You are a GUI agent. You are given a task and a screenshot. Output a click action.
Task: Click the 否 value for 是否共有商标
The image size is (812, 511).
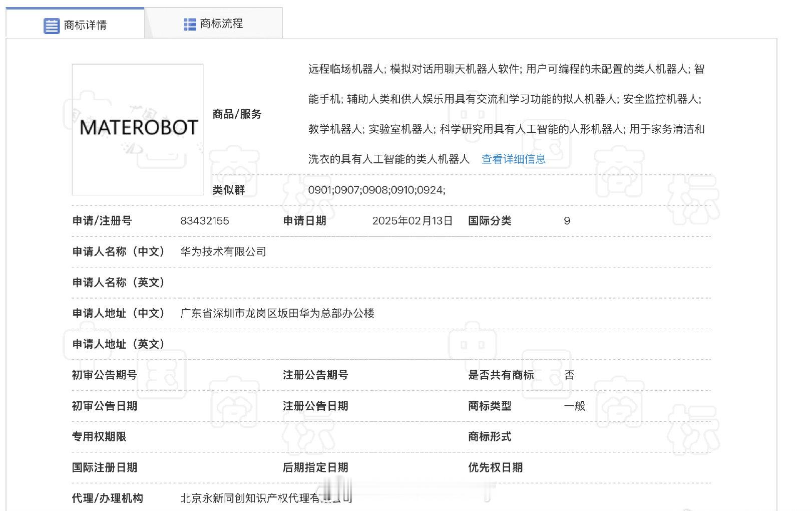coord(569,375)
